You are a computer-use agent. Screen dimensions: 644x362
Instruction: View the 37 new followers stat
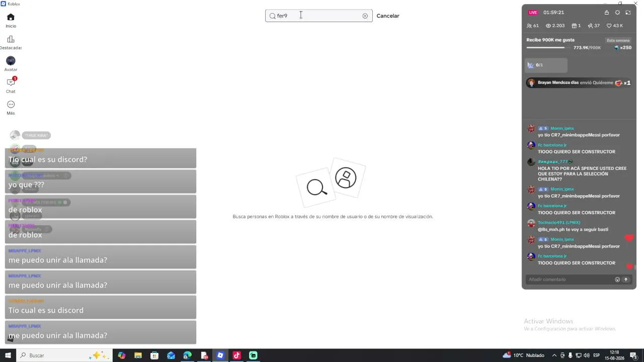[594, 26]
